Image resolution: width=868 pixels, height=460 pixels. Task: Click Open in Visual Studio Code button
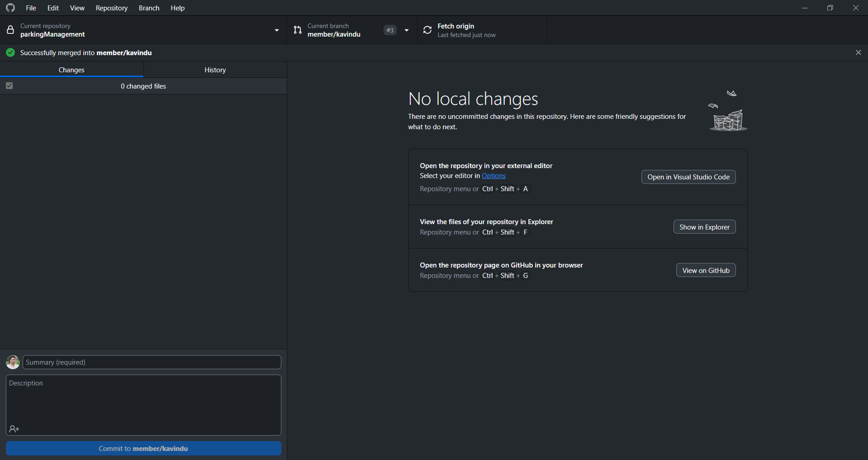tap(688, 177)
